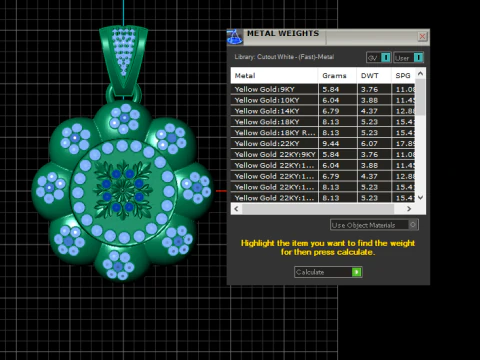The image size is (480, 360).
Task: Sort by the SPG column header
Action: [x=403, y=76]
